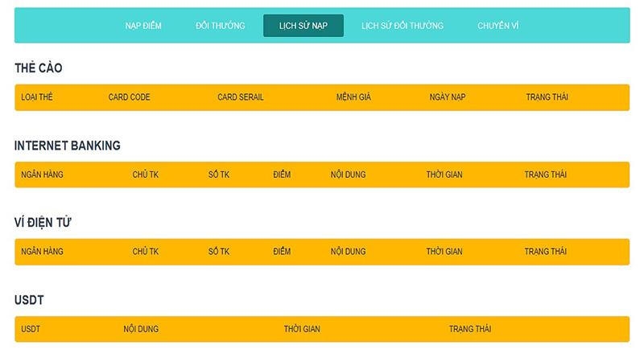Switch to the ĐỔI THƯỞNG tab
The width and height of the screenshot is (644, 362).
tap(220, 26)
